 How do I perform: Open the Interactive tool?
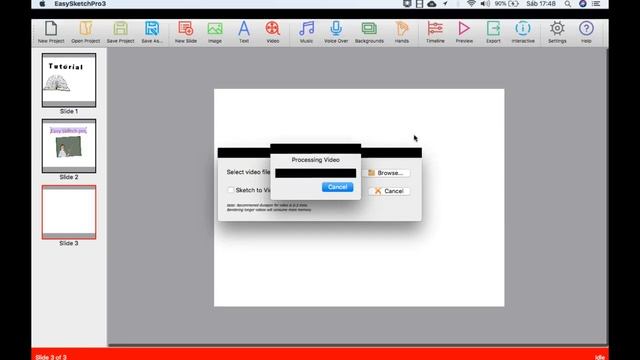click(x=523, y=32)
